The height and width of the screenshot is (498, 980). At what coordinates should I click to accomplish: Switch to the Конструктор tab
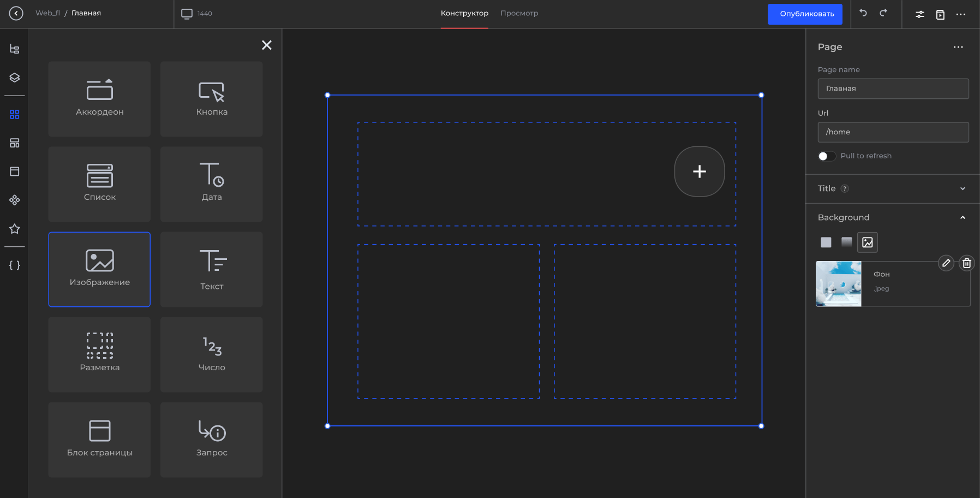464,13
